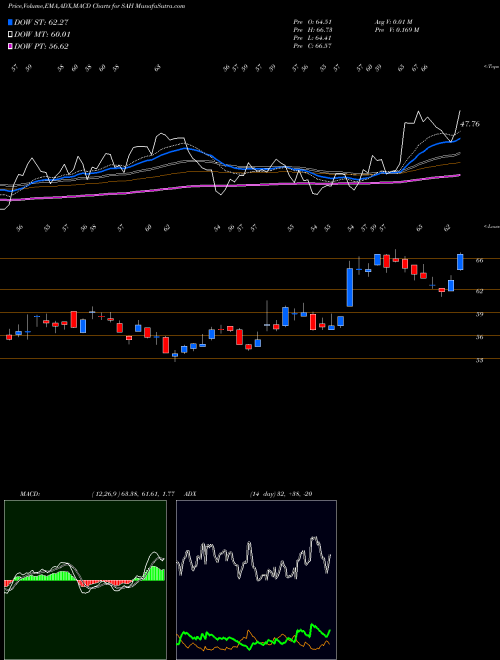The image size is (500, 660).
Task: Click the blue DOW ST legend swatch
Action: point(10,22)
